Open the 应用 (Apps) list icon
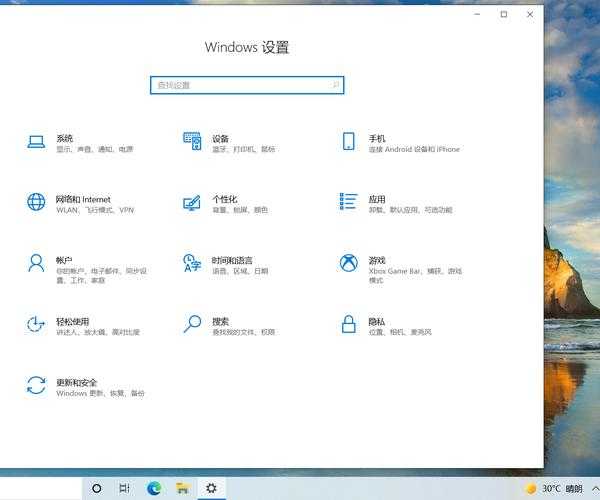This screenshot has height=500, width=600. 349,202
